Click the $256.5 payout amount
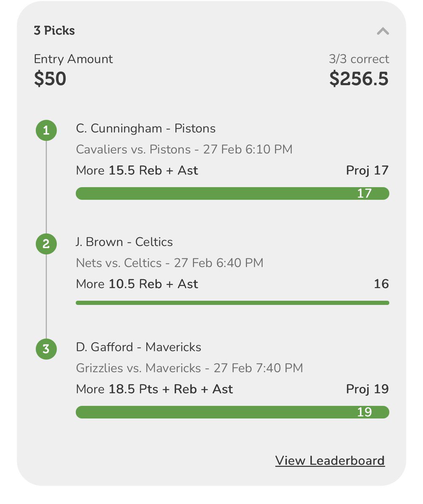 (359, 79)
